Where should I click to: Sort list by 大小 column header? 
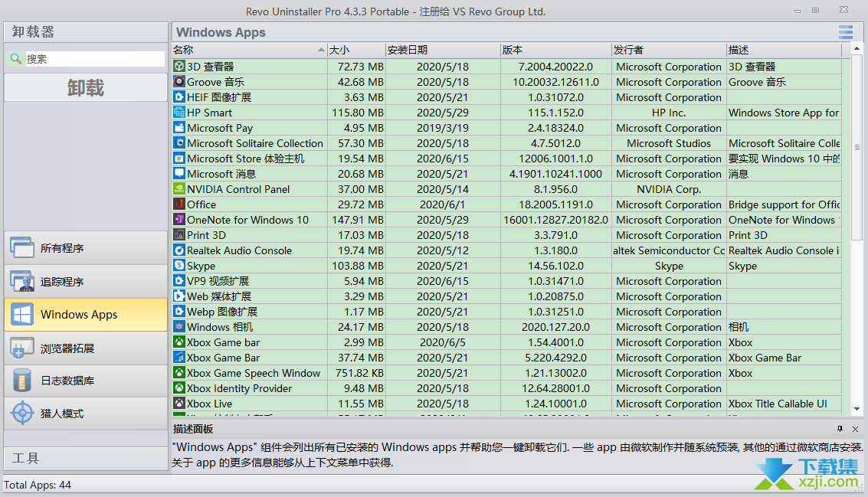pyautogui.click(x=355, y=50)
